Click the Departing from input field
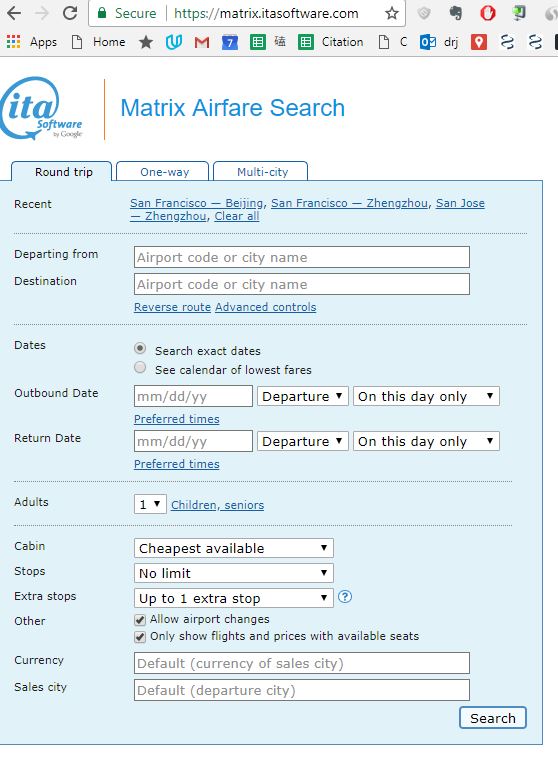Screen dimensions: 558x763 (302, 257)
